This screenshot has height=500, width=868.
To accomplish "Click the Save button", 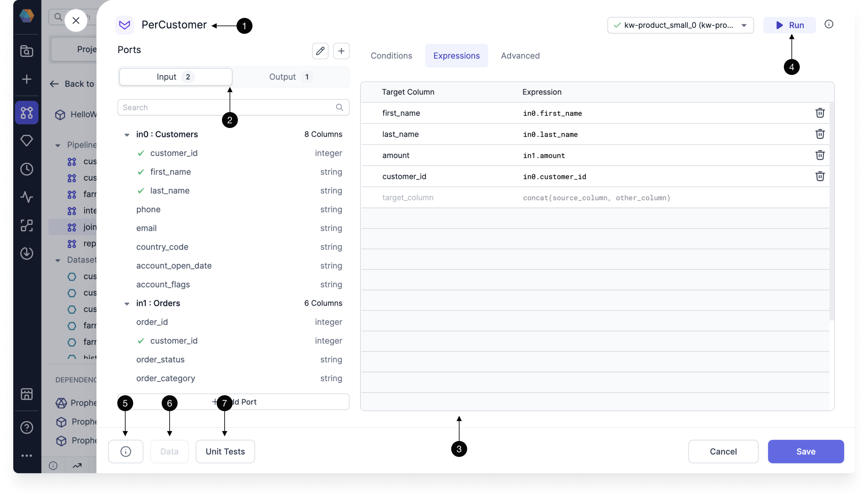I will pos(806,451).
